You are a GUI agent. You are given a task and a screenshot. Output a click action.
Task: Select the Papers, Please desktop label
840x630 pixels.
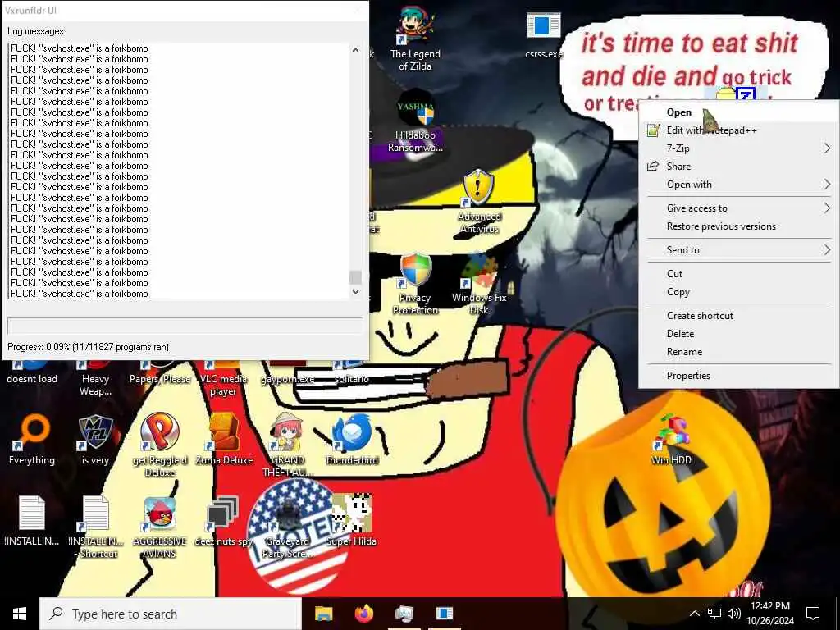(x=160, y=379)
